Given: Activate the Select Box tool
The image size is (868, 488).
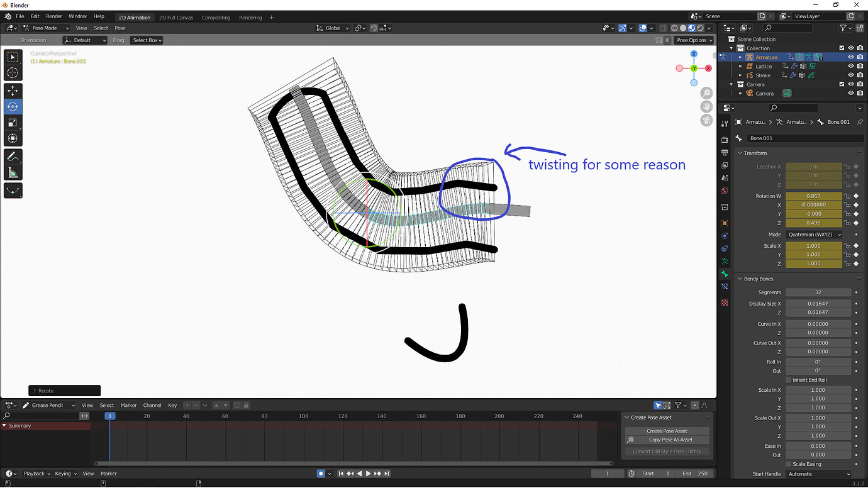Looking at the screenshot, I should (x=13, y=57).
